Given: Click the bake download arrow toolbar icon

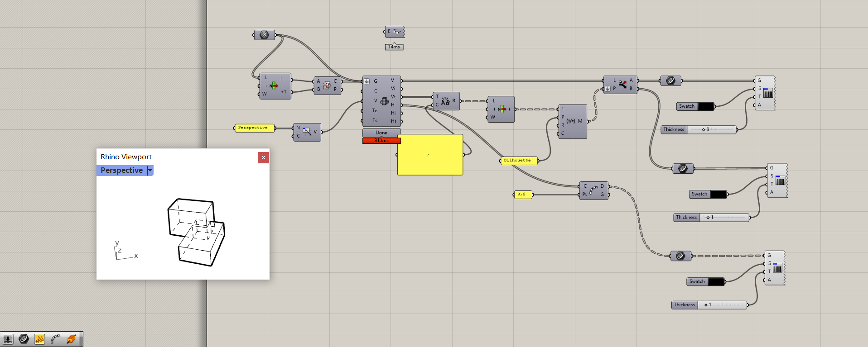Looking at the screenshot, I should [x=8, y=339].
